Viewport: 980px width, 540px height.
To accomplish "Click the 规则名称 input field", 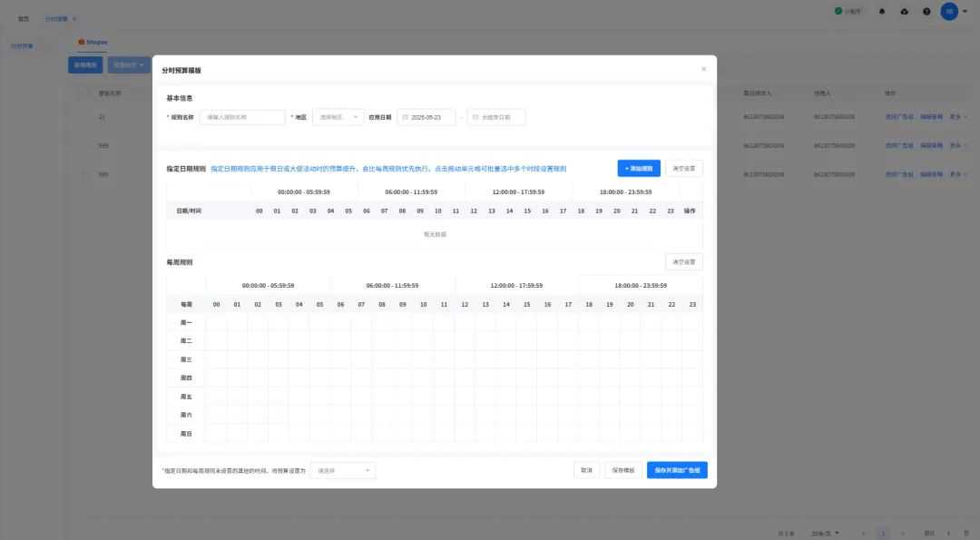I will (242, 117).
